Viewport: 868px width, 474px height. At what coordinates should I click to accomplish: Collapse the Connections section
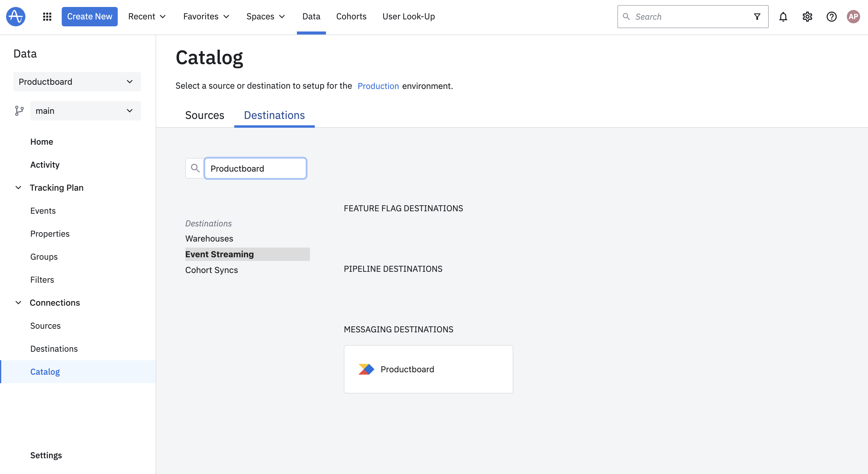pyautogui.click(x=18, y=303)
